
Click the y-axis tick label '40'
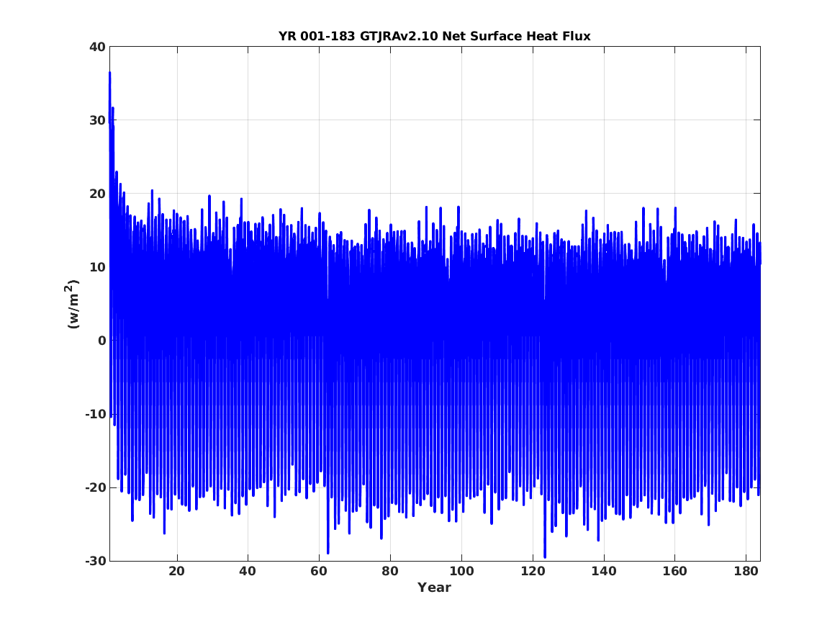[97, 47]
